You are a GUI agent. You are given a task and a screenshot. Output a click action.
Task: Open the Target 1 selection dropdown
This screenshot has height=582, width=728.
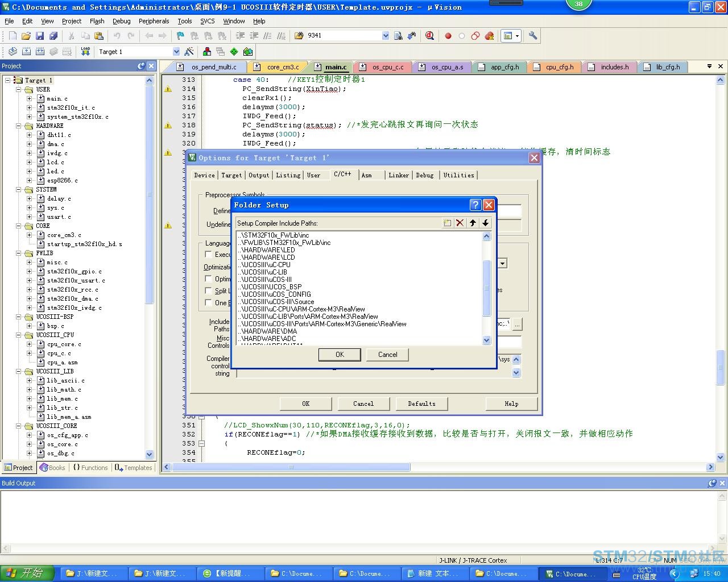coord(176,52)
